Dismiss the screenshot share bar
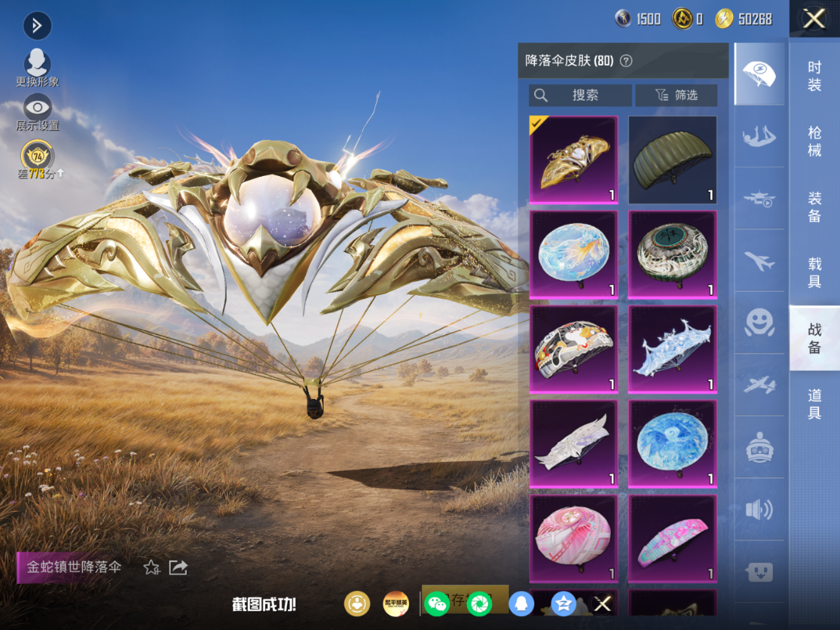 click(603, 604)
